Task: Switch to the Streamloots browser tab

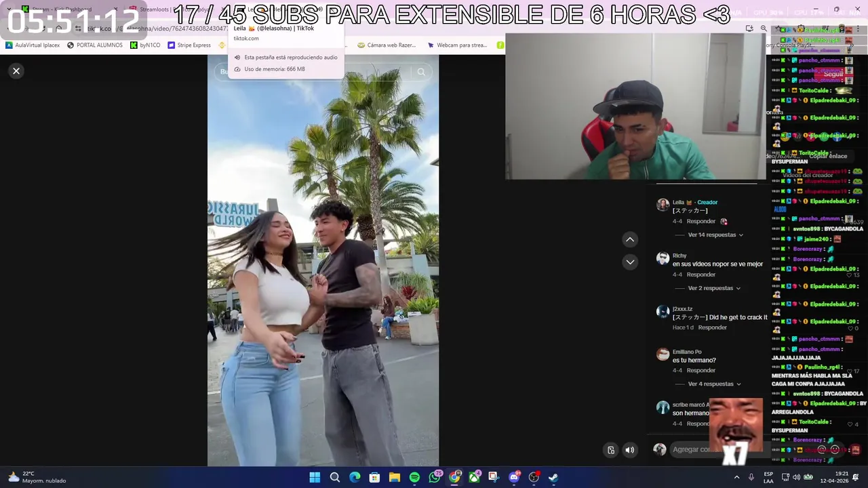Action: click(178, 9)
